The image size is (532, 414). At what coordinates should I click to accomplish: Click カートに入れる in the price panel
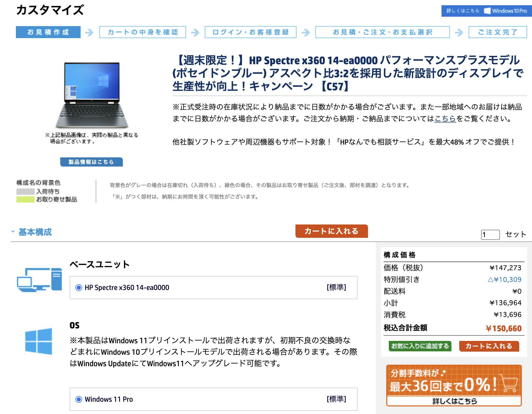[489, 346]
